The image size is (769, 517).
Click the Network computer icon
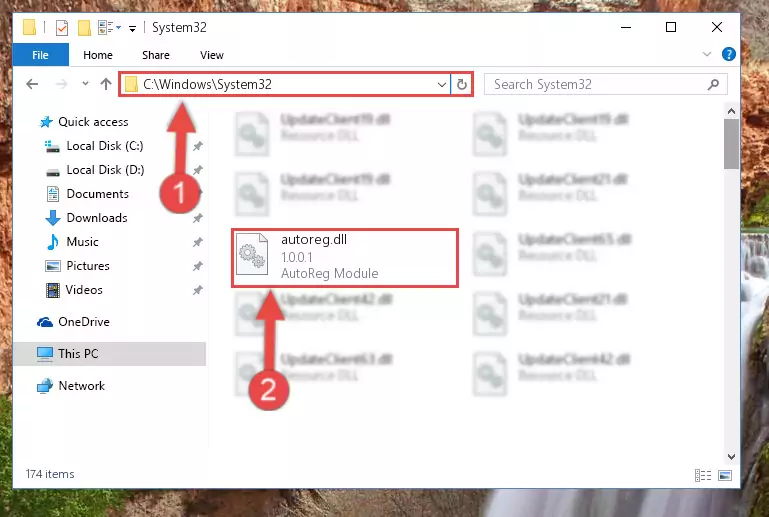tap(45, 386)
